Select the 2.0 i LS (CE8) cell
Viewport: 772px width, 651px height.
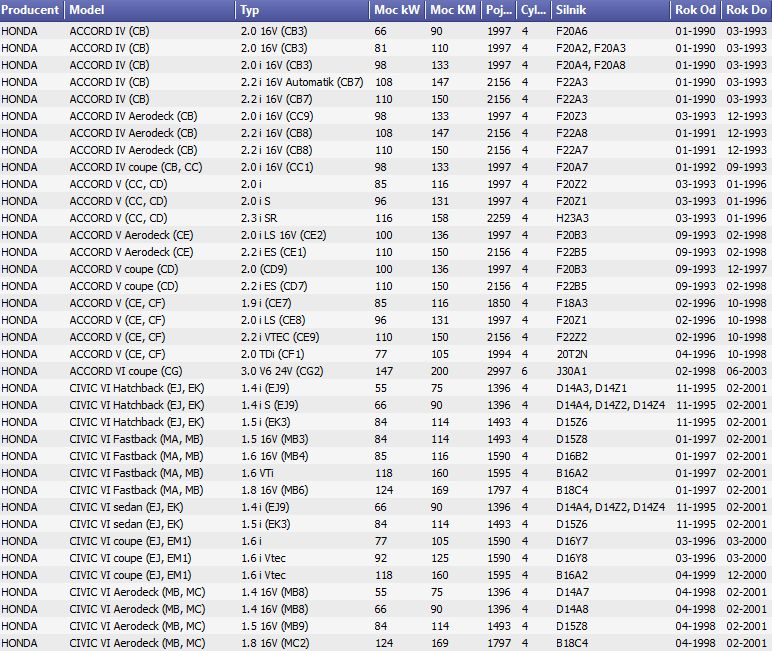(x=273, y=320)
